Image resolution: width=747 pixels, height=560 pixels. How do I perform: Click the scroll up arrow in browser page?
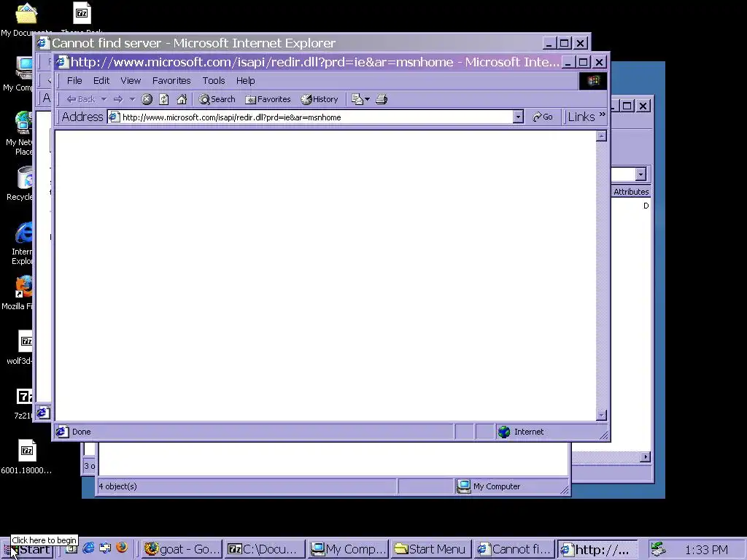(601, 136)
